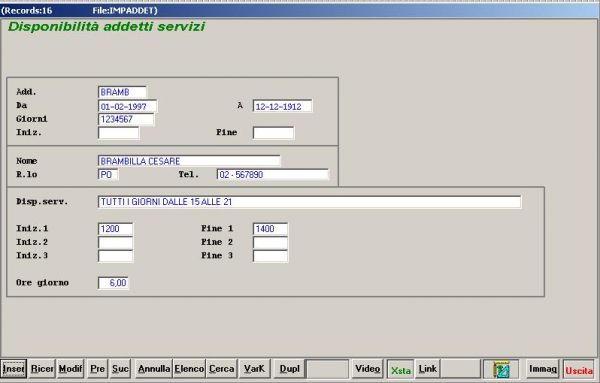Screen dimensions: 600x383
Task: Click the Ore giorno field with 6,00
Action: (113, 283)
